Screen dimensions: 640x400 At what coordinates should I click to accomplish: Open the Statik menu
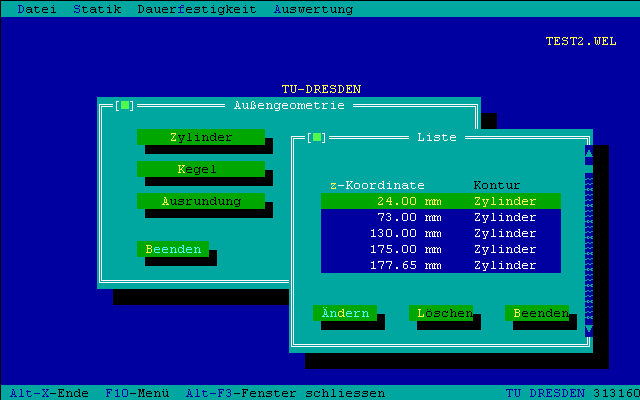point(97,9)
